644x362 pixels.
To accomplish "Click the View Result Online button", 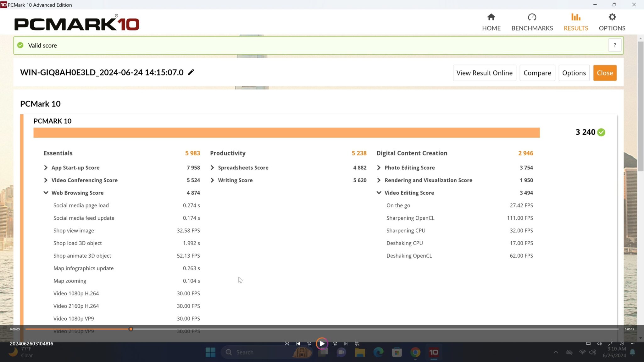I will 484,73.
